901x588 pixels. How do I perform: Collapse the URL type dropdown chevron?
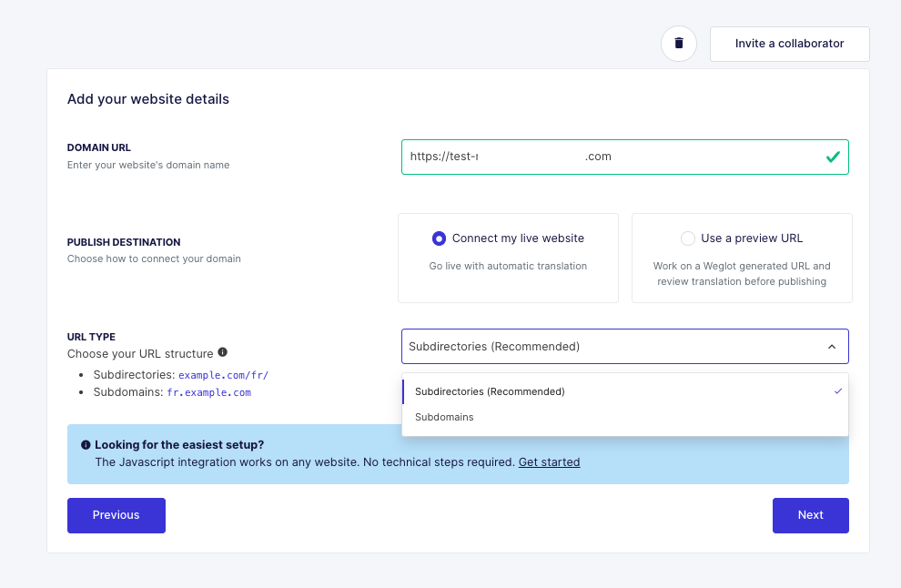(x=832, y=347)
